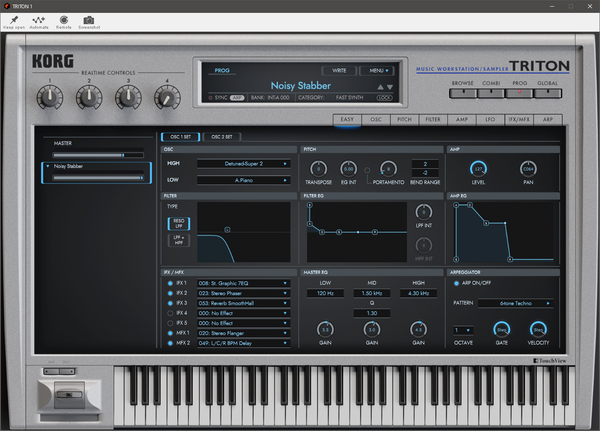Click the LOW EQ 120 Hz frequency field
Image resolution: width=600 pixels, height=431 pixels.
tap(325, 293)
